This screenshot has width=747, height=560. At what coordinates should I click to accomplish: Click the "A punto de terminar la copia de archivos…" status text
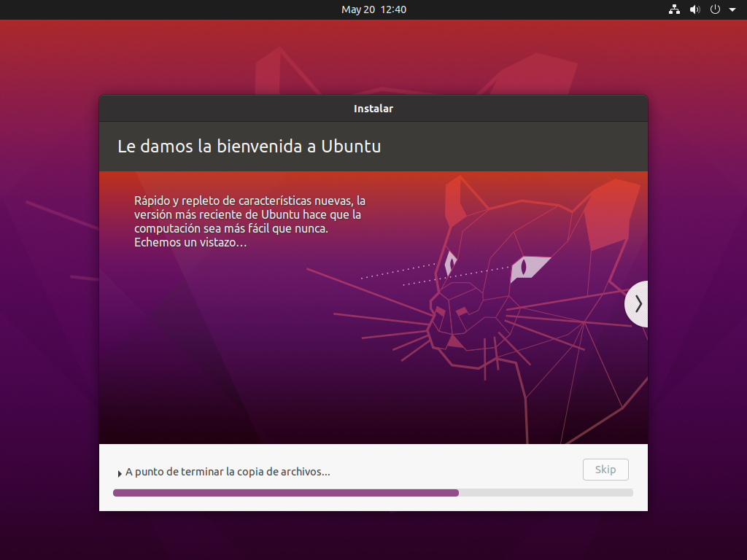click(x=228, y=472)
